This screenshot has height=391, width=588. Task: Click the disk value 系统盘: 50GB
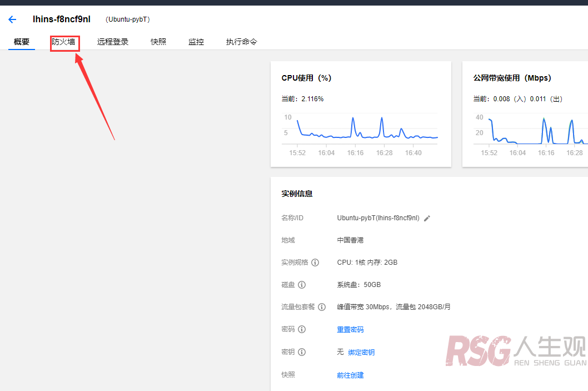[x=359, y=285]
